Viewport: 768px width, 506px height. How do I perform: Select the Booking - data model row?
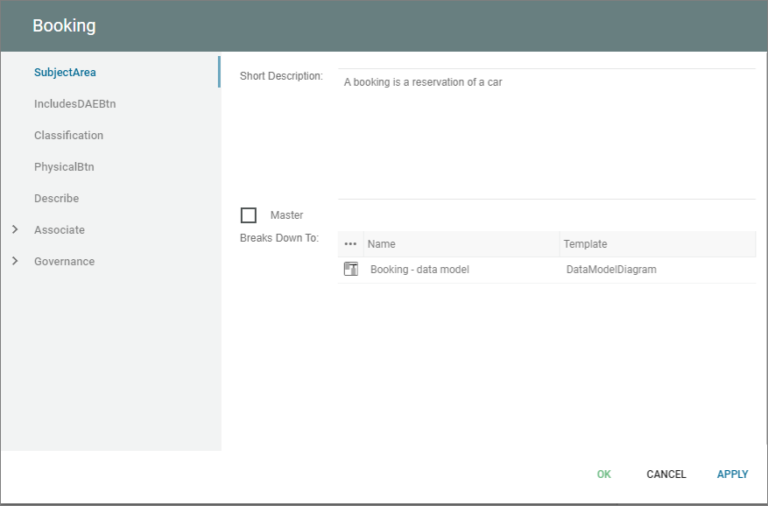pyautogui.click(x=419, y=270)
